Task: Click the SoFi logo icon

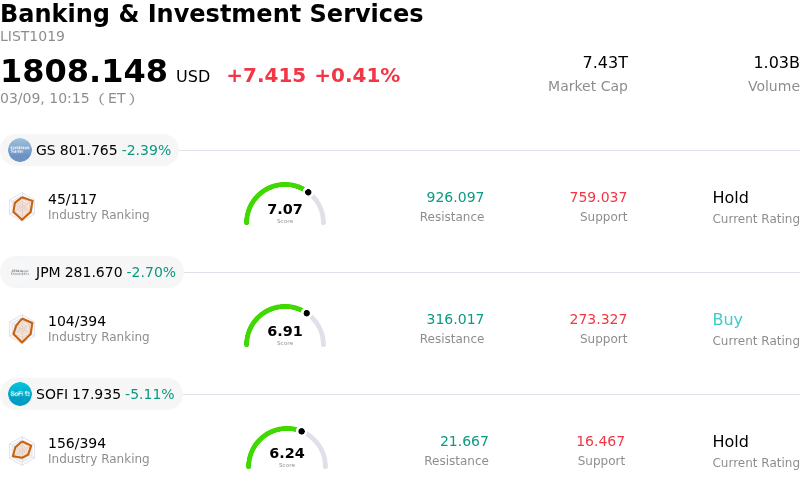Action: [20, 394]
